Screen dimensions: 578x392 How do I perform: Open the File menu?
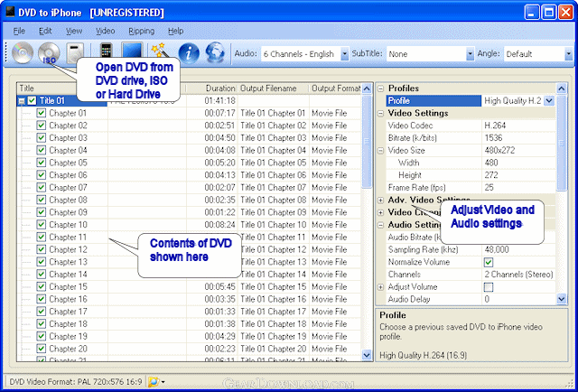click(19, 31)
